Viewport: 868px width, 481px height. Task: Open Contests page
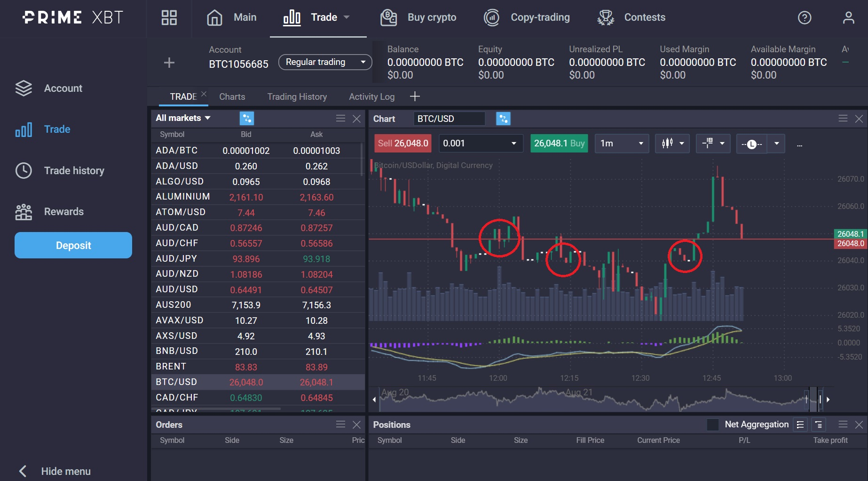631,17
